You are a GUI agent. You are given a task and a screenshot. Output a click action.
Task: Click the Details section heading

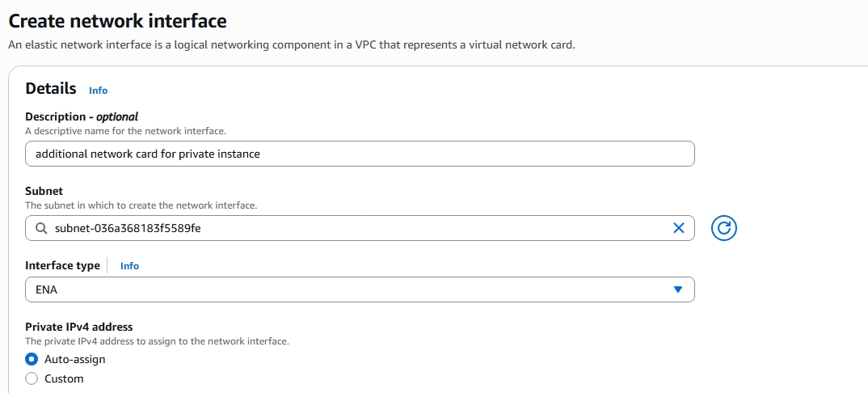click(51, 89)
